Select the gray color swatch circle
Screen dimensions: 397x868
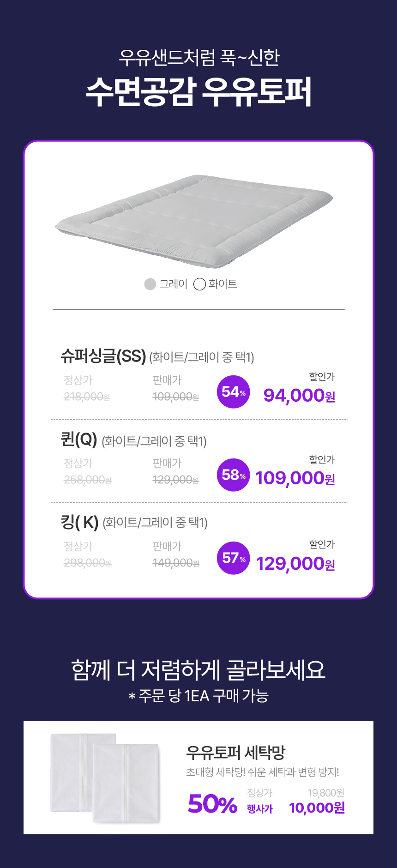coord(150,284)
